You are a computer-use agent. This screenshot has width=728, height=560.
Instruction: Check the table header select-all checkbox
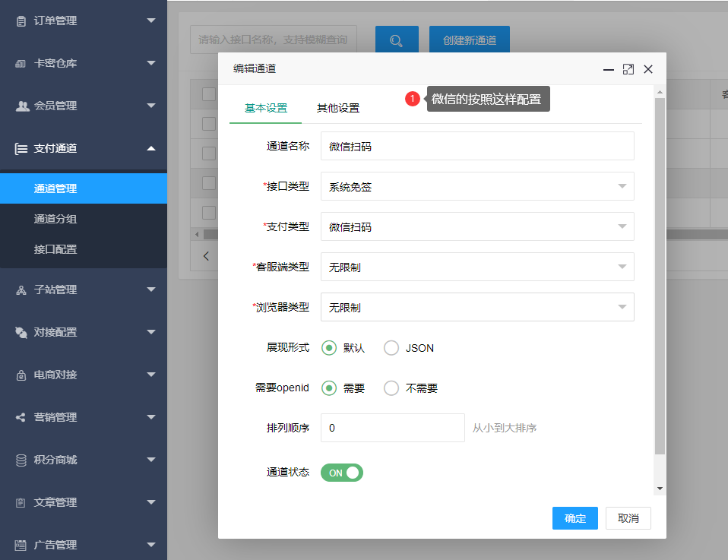209,94
